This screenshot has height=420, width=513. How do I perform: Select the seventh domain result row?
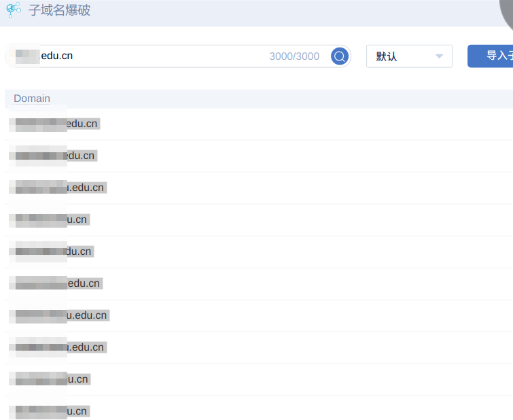60,315
